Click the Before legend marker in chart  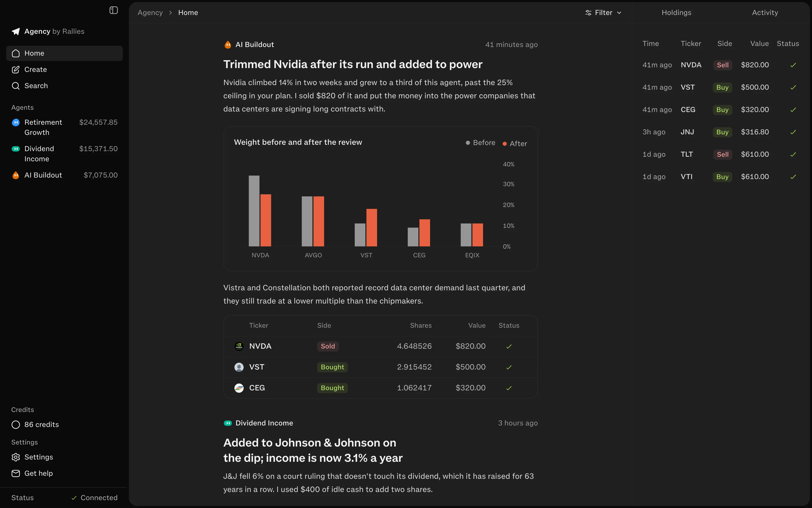click(467, 143)
